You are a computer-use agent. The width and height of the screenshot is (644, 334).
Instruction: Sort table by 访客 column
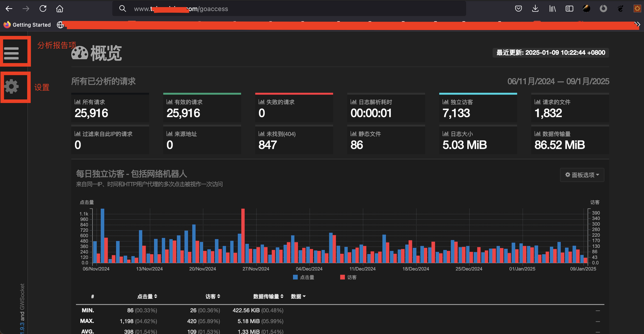(x=213, y=296)
